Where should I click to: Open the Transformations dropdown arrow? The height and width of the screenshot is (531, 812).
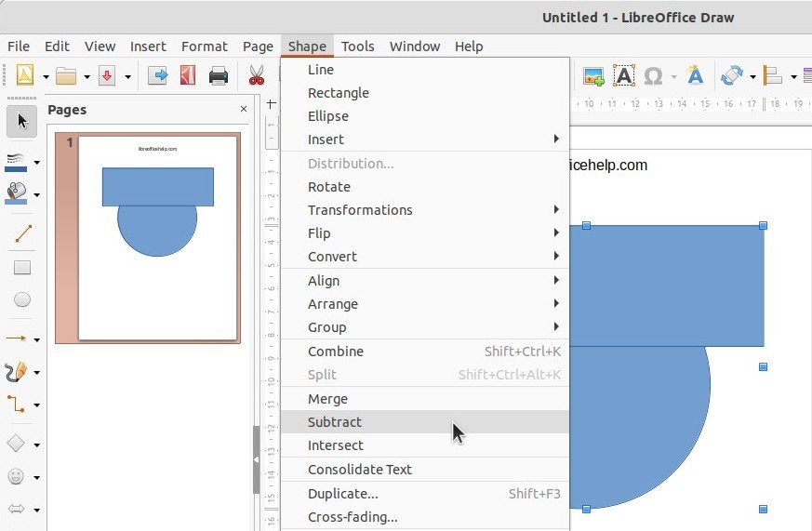pos(752,77)
